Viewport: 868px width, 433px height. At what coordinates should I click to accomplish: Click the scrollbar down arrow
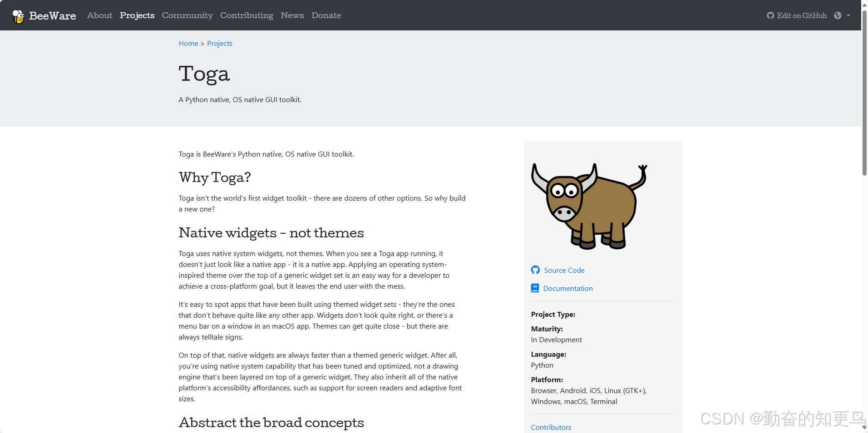(x=864, y=428)
